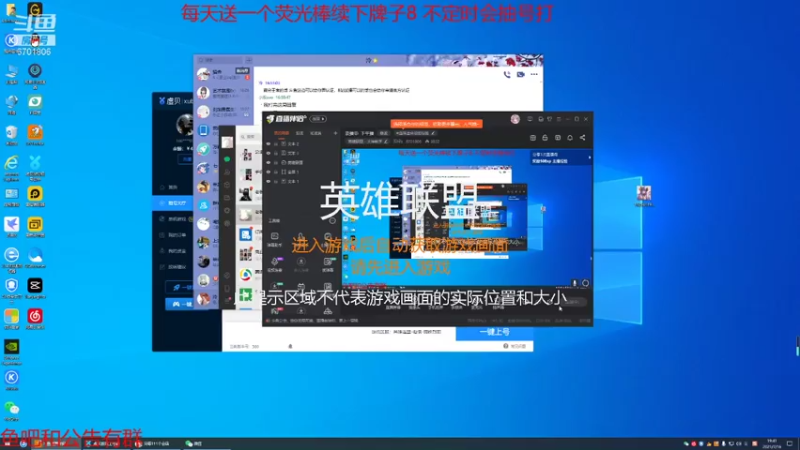This screenshot has height=450, width=800.
Task: Toggle lock on the 全屏 1 layer
Action: [276, 172]
